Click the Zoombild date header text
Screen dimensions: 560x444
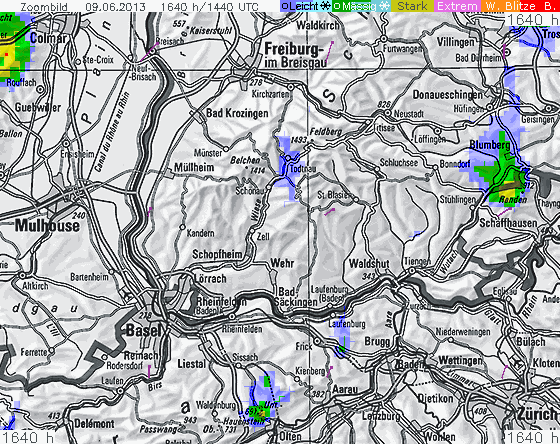point(140,6)
